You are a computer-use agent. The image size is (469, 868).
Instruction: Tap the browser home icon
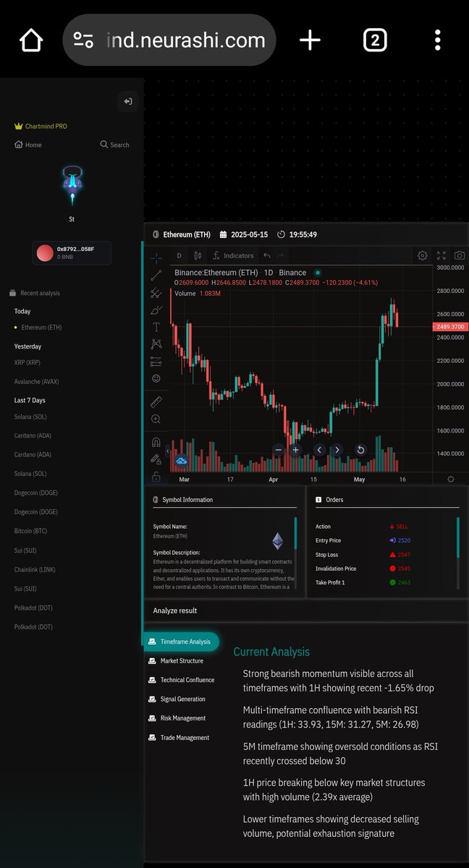click(x=31, y=41)
